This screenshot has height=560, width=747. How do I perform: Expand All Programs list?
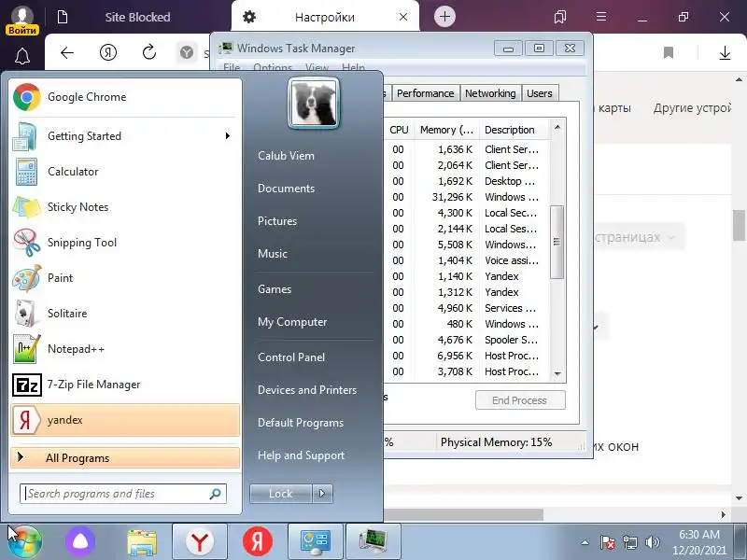tap(125, 458)
